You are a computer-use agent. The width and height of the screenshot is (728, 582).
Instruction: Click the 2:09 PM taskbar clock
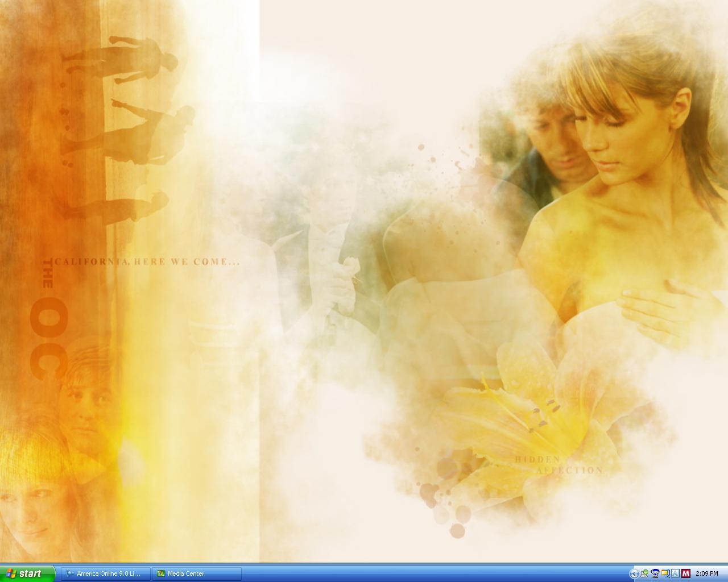click(x=707, y=573)
